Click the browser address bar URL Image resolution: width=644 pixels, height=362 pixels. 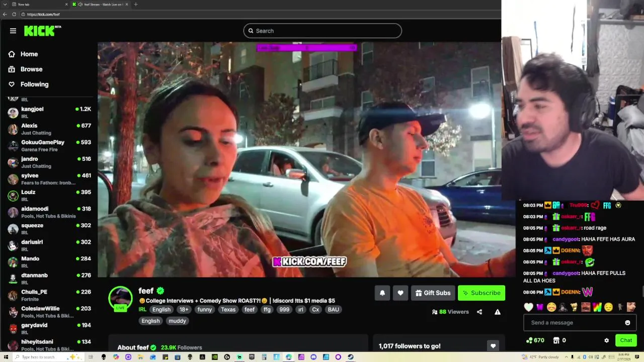tap(43, 14)
